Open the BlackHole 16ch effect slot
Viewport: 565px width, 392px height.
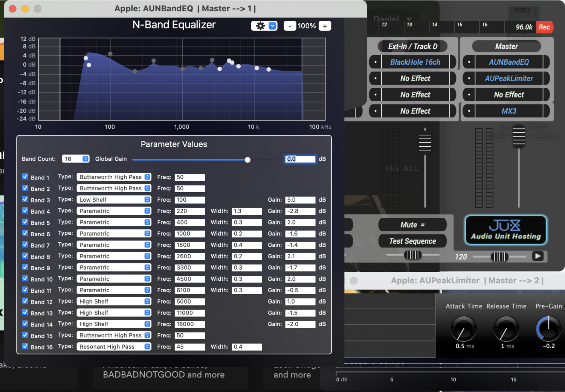[415, 62]
